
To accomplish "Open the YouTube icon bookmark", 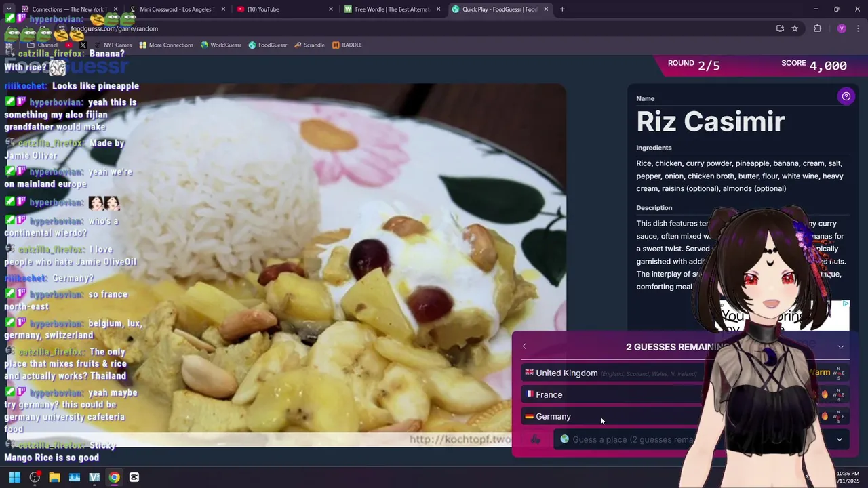I will click(x=68, y=45).
